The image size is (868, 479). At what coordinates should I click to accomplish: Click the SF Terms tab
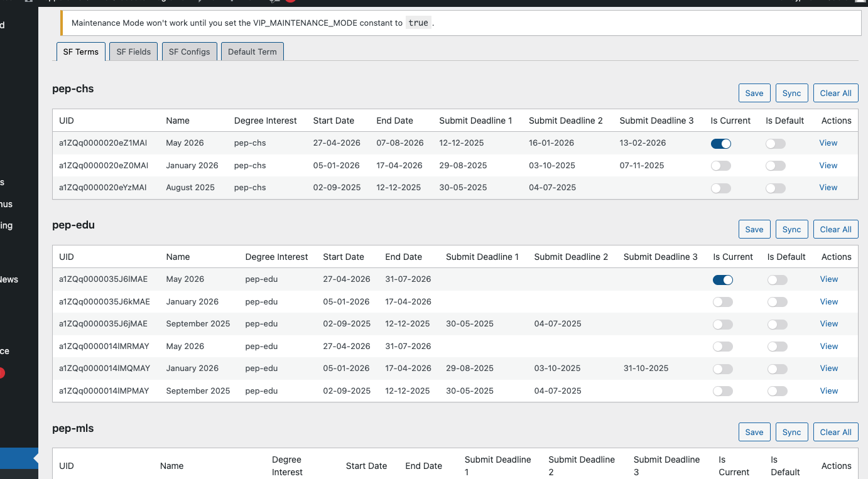point(80,51)
